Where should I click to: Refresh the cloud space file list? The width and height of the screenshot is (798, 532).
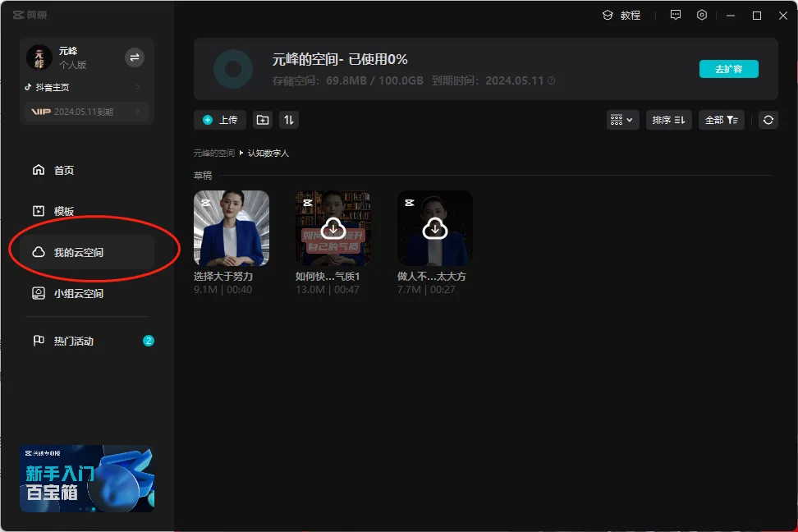click(x=768, y=120)
